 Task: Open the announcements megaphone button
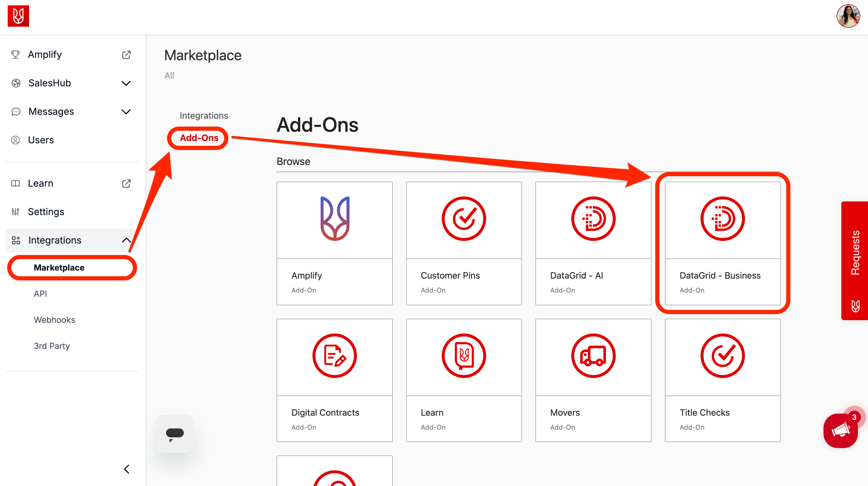tap(840, 431)
